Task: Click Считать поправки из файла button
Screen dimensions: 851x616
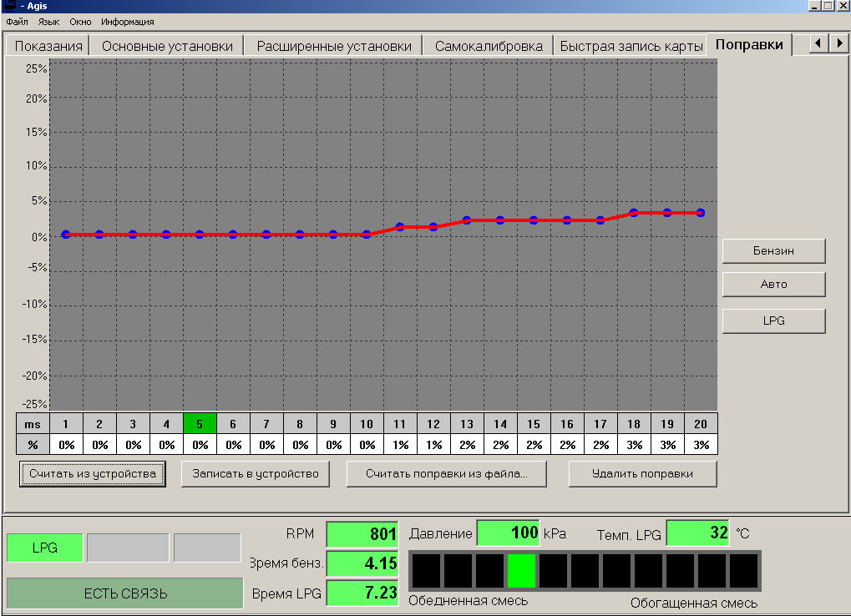Action: coord(447,474)
